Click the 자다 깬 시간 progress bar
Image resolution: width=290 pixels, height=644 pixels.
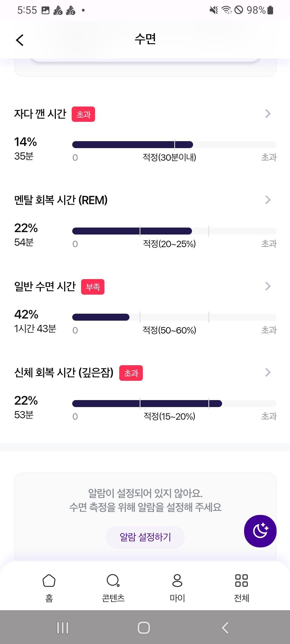coord(174,145)
